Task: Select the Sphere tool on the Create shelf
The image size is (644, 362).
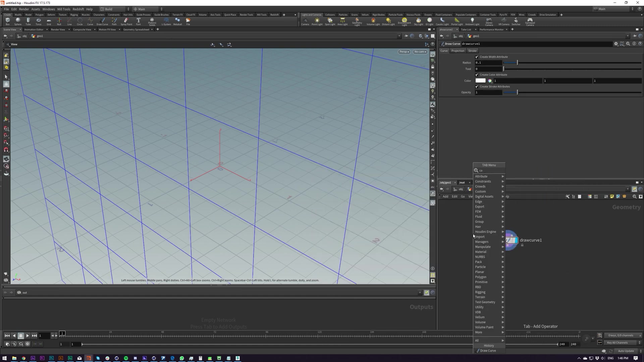Action: (x=18, y=21)
